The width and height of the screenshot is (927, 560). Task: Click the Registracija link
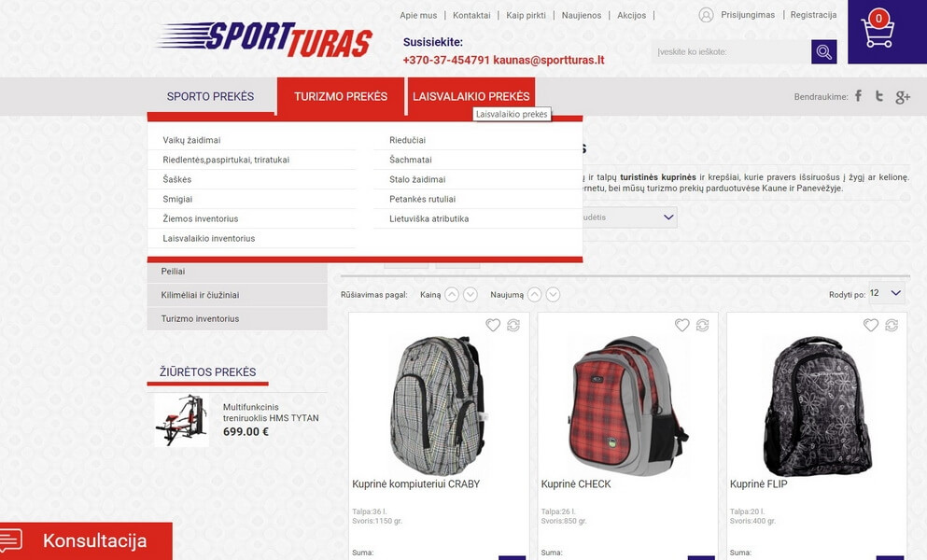click(813, 15)
